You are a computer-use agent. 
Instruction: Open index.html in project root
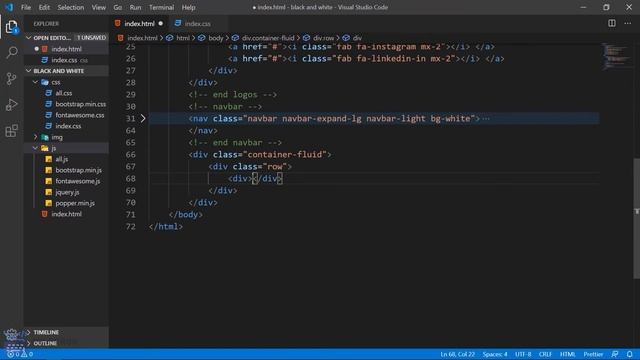coord(66,214)
